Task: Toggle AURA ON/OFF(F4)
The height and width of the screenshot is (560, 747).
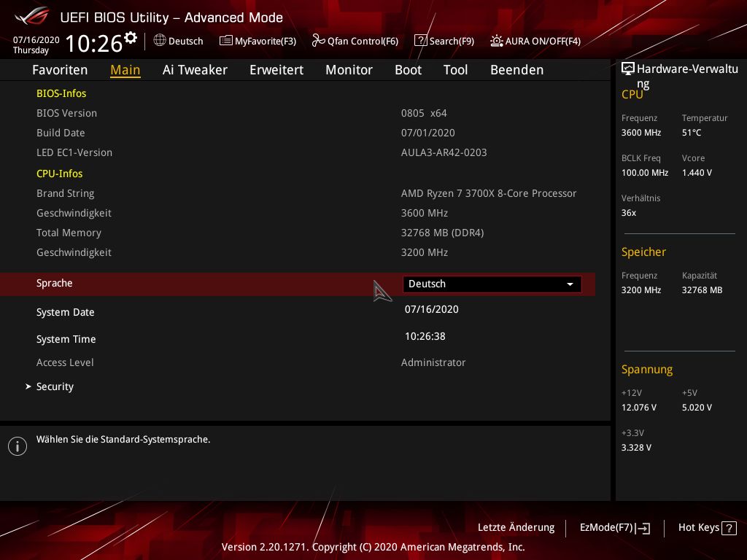Action: coord(535,41)
